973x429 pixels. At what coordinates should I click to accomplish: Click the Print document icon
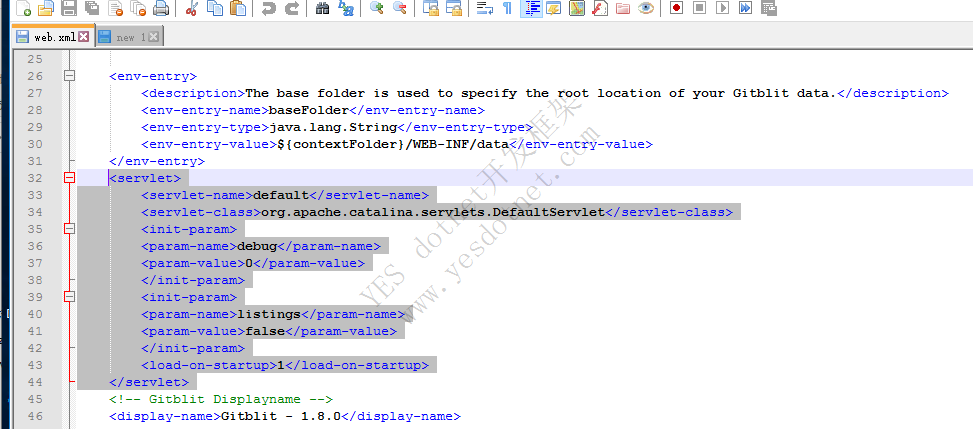[x=162, y=8]
